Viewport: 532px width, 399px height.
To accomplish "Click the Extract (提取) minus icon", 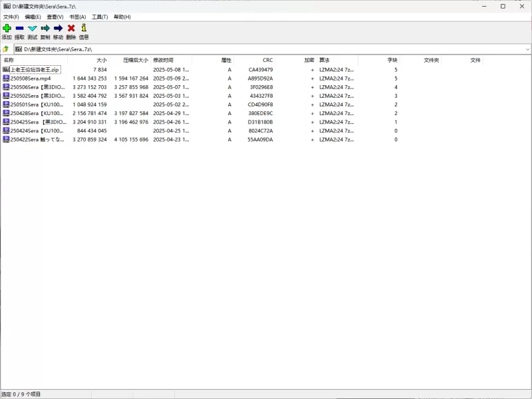I will [x=20, y=28].
